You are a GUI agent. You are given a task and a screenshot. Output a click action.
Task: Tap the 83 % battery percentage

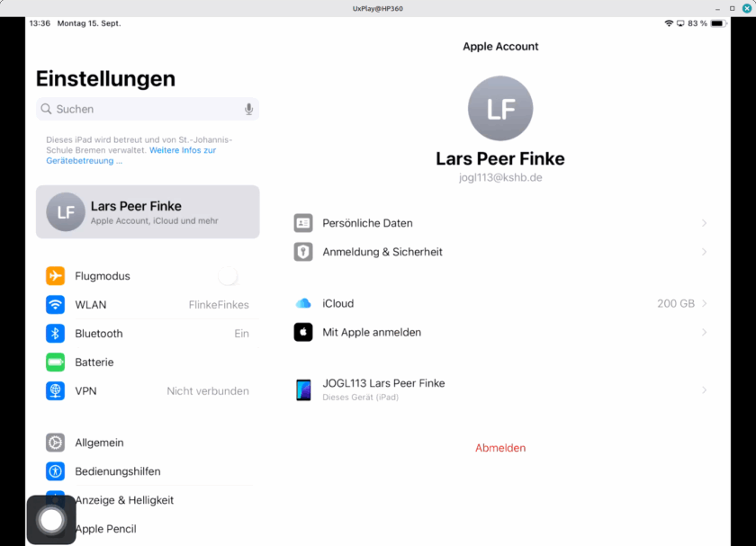pos(697,23)
